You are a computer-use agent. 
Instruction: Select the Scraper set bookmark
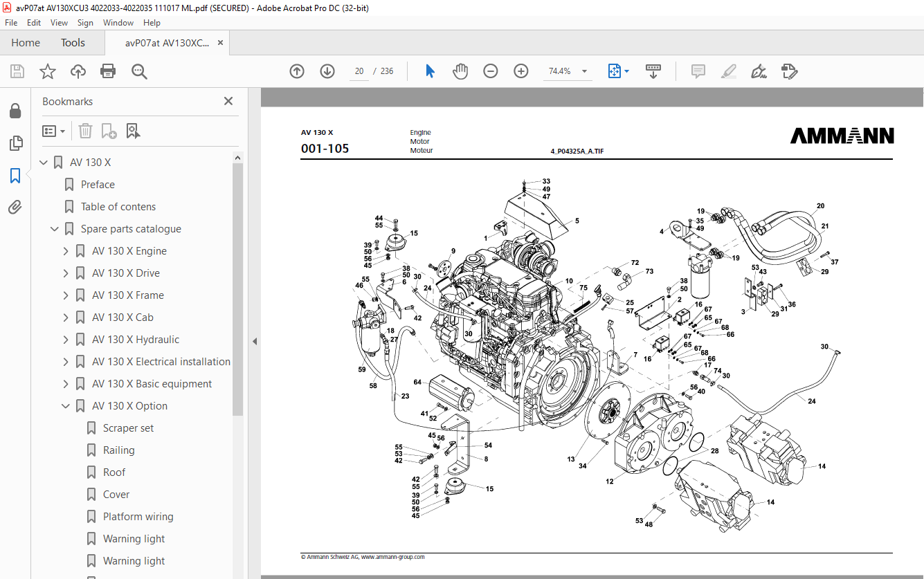(128, 428)
